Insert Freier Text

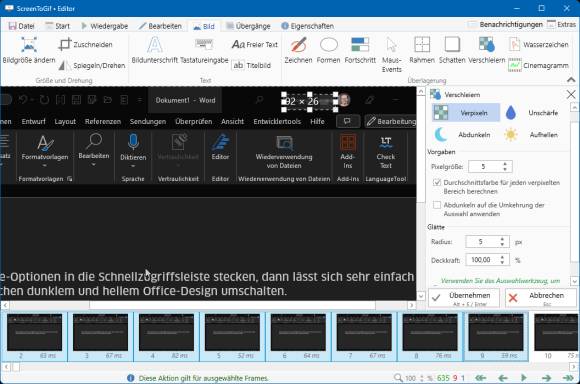pos(254,44)
